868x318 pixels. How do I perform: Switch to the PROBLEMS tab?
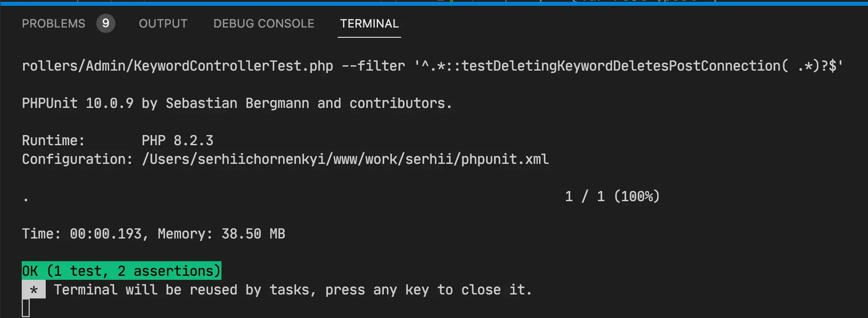click(53, 24)
